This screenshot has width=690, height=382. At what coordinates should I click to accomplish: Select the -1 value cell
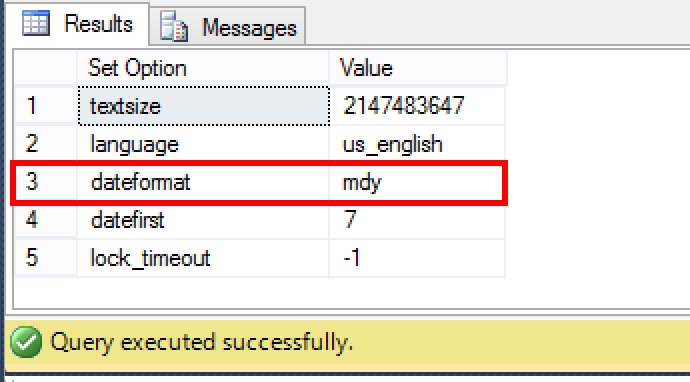417,258
